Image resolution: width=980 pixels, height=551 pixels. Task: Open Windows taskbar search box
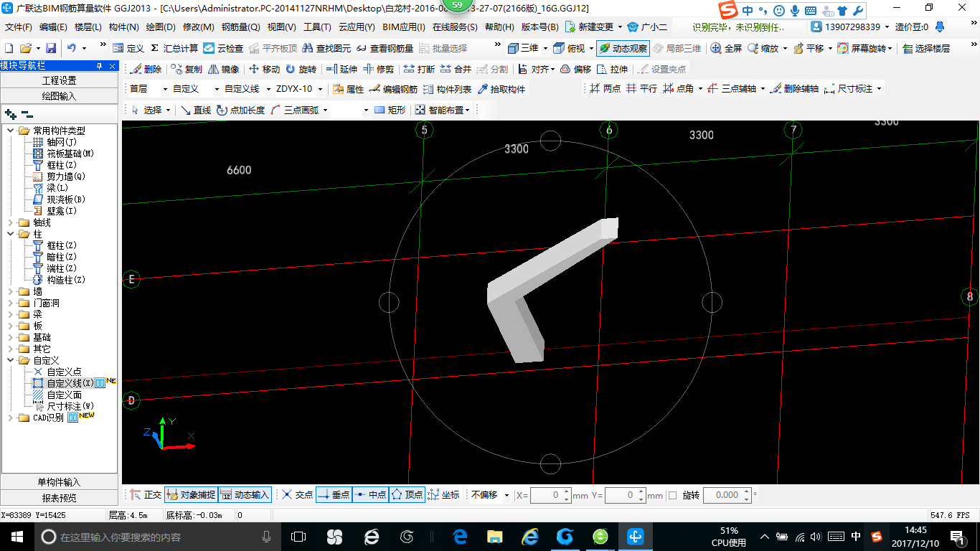coord(156,537)
